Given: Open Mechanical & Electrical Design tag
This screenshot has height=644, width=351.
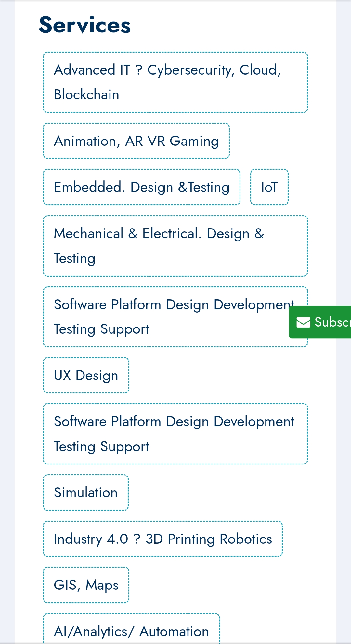Looking at the screenshot, I should click(x=175, y=246).
